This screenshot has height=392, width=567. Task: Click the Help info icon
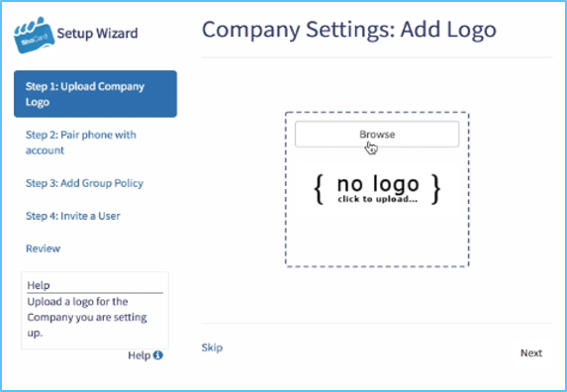(x=158, y=355)
